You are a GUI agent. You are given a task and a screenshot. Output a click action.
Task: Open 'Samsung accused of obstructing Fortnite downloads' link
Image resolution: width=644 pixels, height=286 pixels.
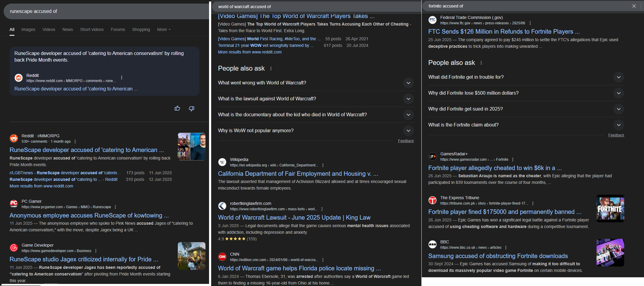pyautogui.click(x=498, y=256)
